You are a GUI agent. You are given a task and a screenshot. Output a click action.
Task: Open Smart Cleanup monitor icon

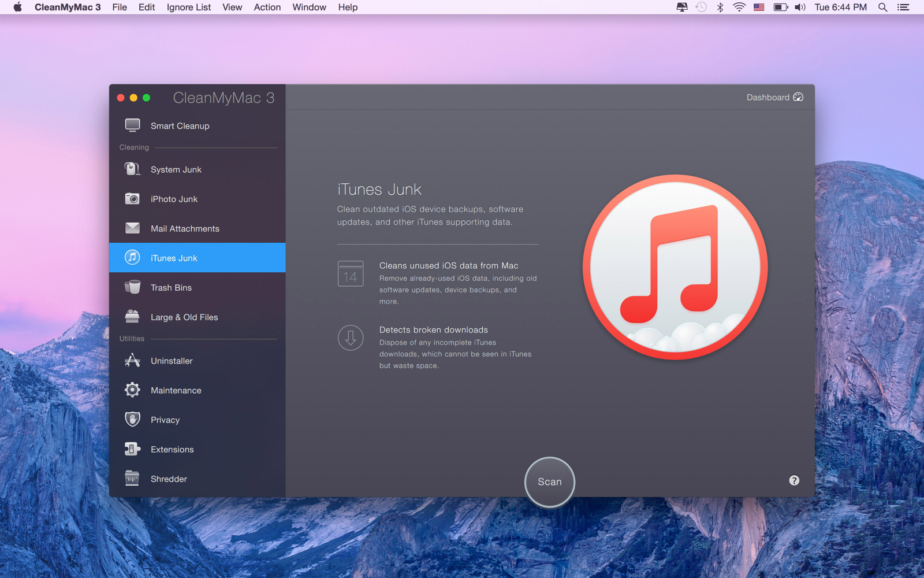(x=132, y=125)
